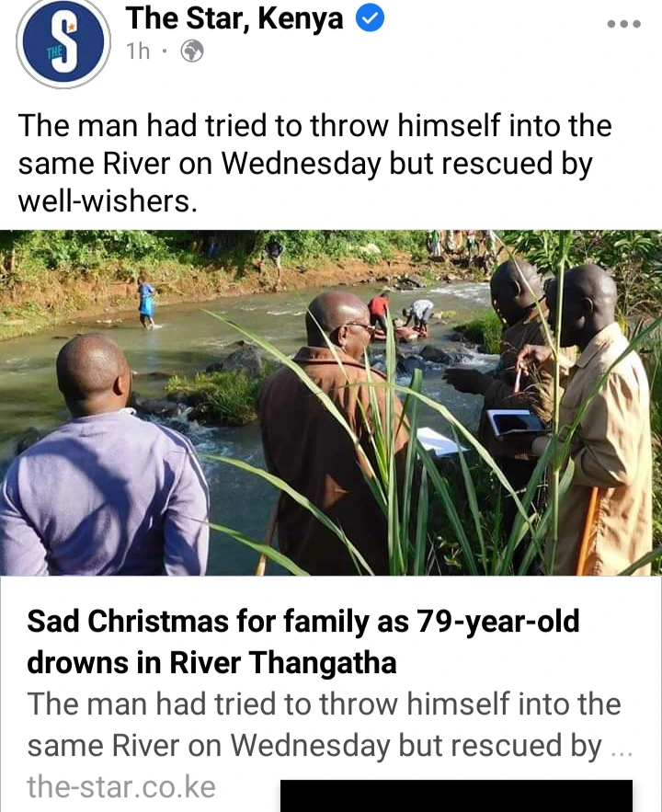Open The Star, Kenya page name

(x=234, y=18)
